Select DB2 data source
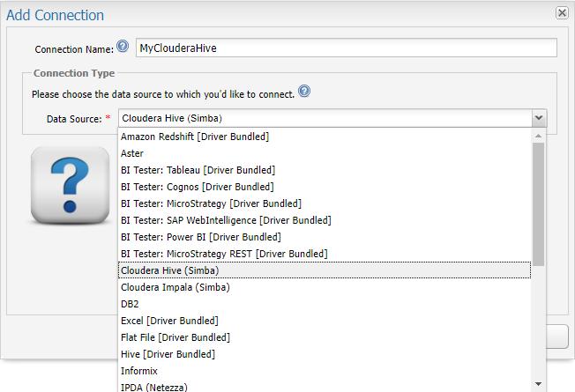 (x=325, y=304)
